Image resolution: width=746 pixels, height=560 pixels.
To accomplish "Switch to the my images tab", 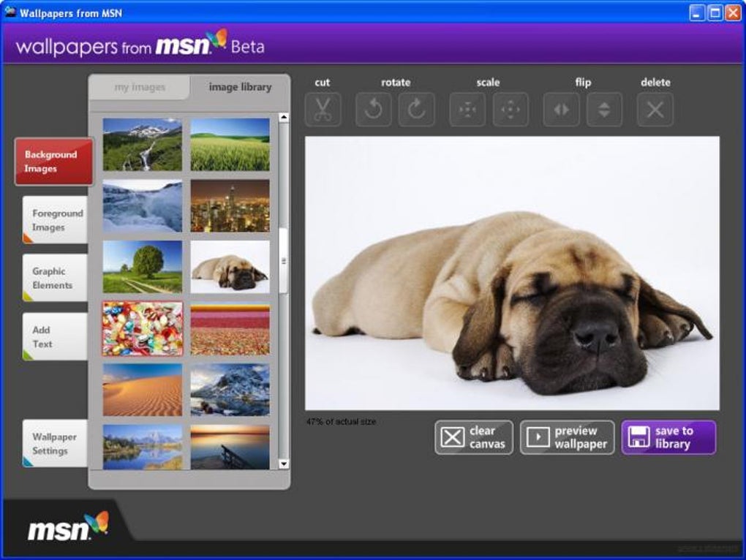I will pyautogui.click(x=140, y=88).
